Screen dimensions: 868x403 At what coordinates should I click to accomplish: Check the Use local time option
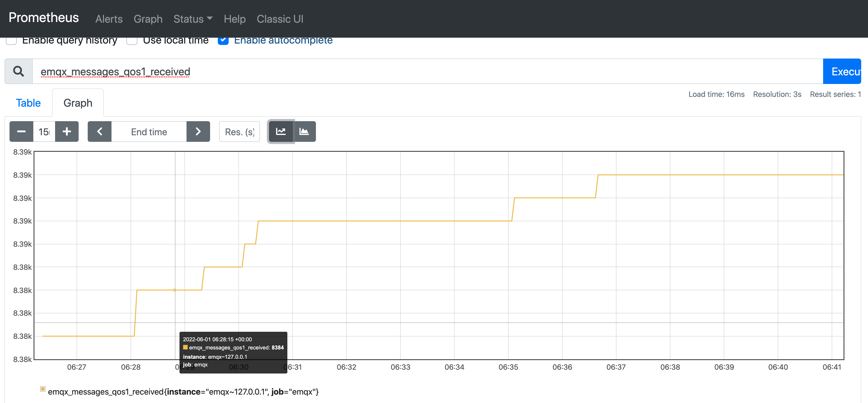click(132, 41)
